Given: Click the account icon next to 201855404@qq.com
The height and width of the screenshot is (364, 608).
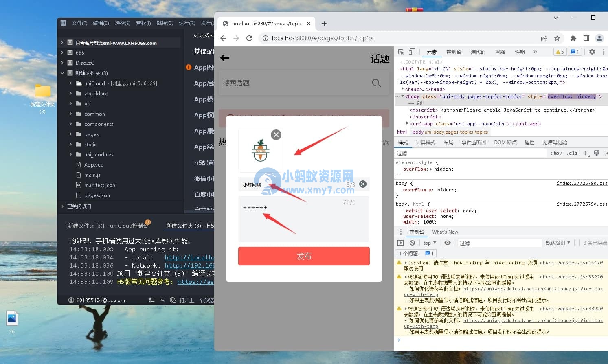Looking at the screenshot, I should click(x=71, y=300).
